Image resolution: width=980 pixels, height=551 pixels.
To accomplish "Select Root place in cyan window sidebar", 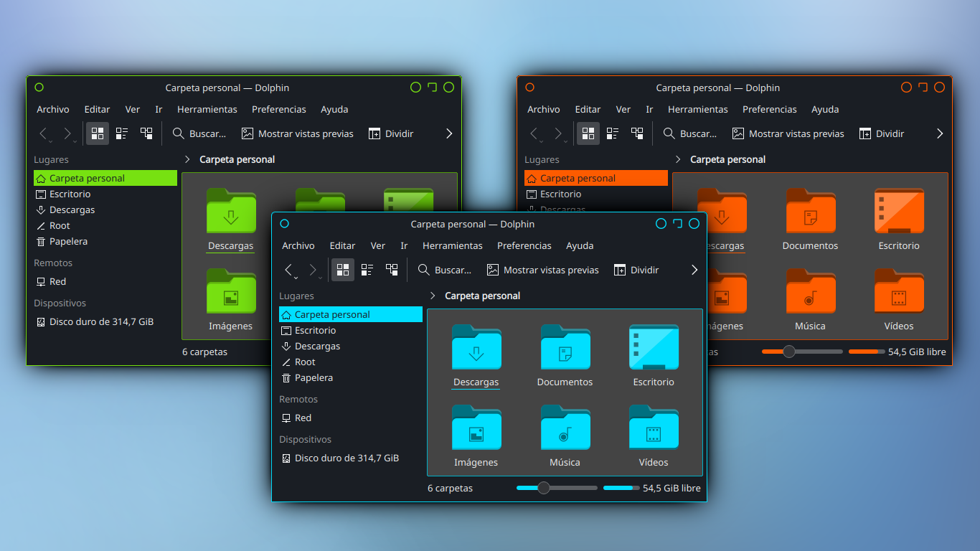I will [x=351, y=362].
